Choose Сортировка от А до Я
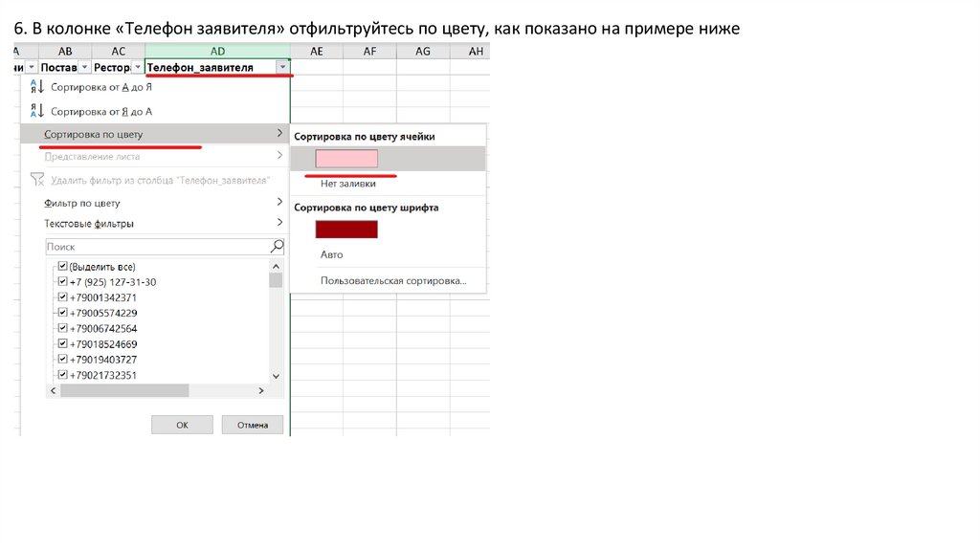The width and height of the screenshot is (980, 549). 101,87
